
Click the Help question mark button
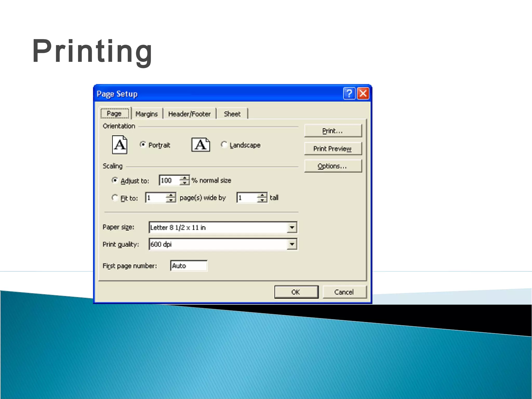[349, 94]
